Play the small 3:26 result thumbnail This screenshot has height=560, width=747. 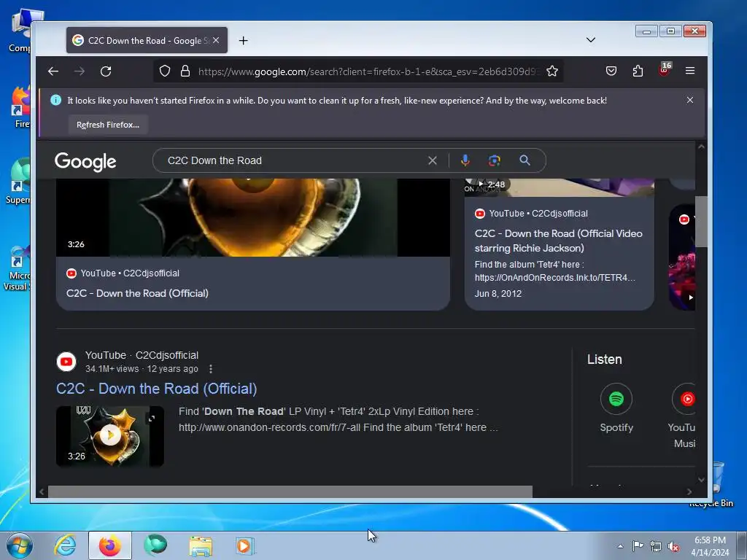pos(110,436)
